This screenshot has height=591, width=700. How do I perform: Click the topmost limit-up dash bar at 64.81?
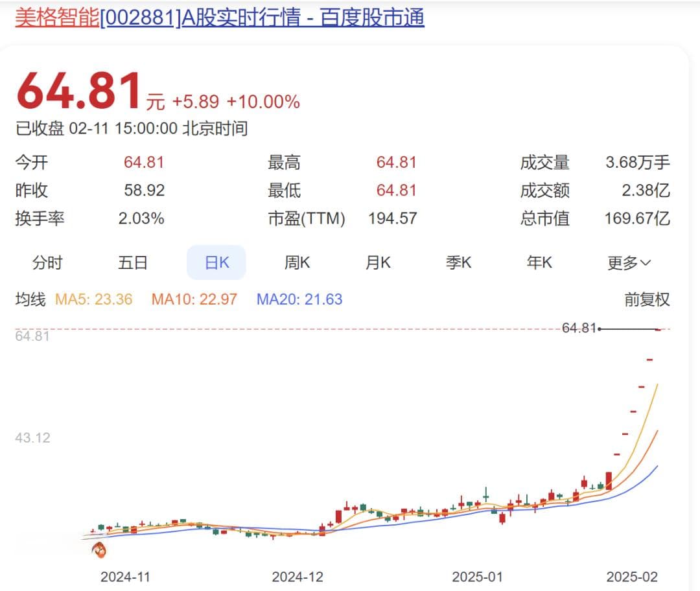coord(658,329)
